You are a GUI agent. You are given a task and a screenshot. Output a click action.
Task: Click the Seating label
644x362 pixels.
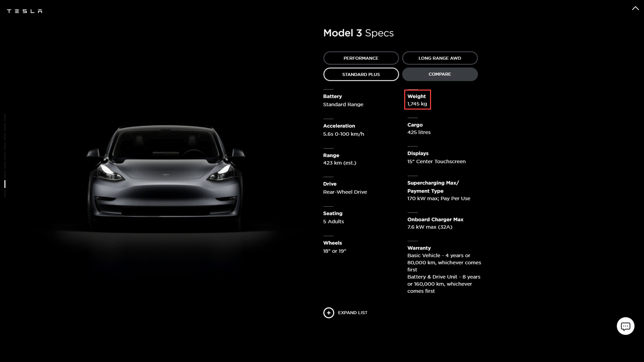pos(333,213)
